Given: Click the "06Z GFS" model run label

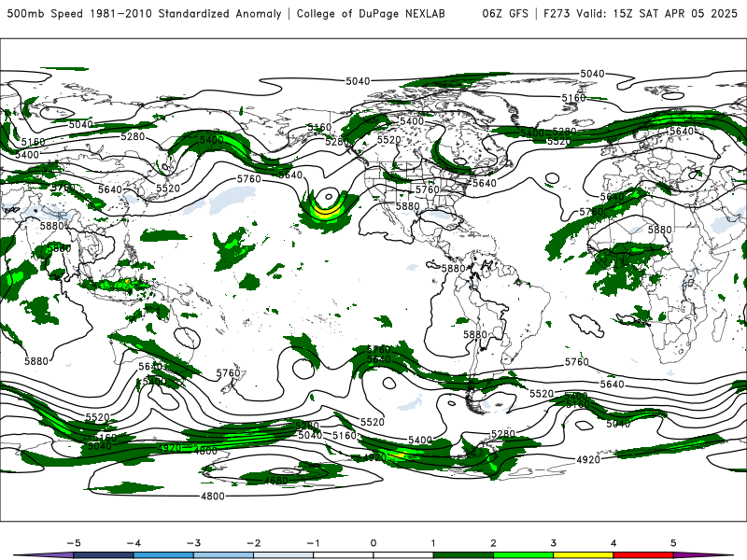Looking at the screenshot, I should tap(505, 14).
